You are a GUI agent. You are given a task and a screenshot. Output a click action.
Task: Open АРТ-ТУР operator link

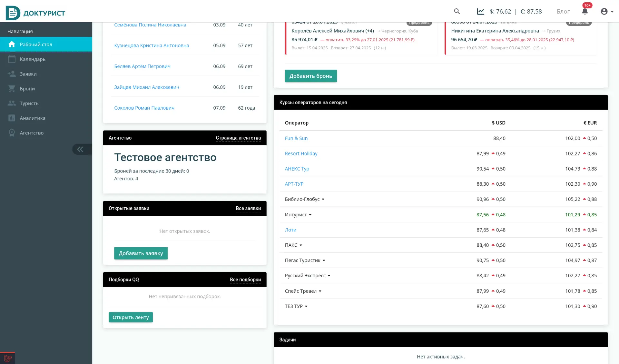point(294,184)
